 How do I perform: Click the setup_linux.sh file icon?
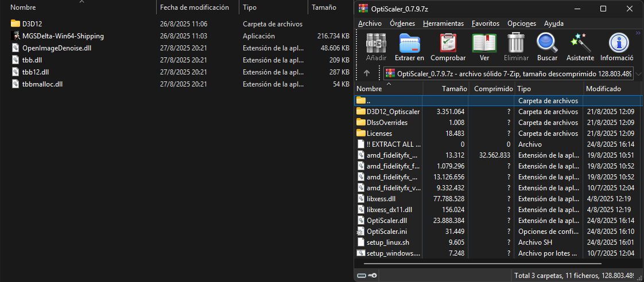pyautogui.click(x=360, y=242)
